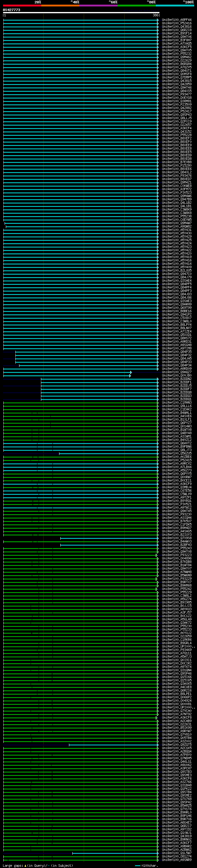Click the cyan ~100% identity legend segment
The height and width of the screenshot is (868, 197).
[x=175, y=6]
